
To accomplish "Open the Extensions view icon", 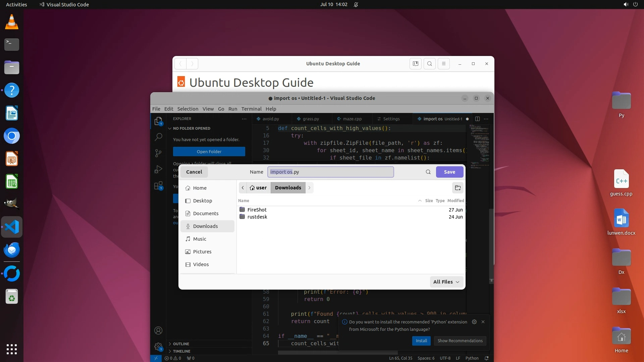I will 158,186.
